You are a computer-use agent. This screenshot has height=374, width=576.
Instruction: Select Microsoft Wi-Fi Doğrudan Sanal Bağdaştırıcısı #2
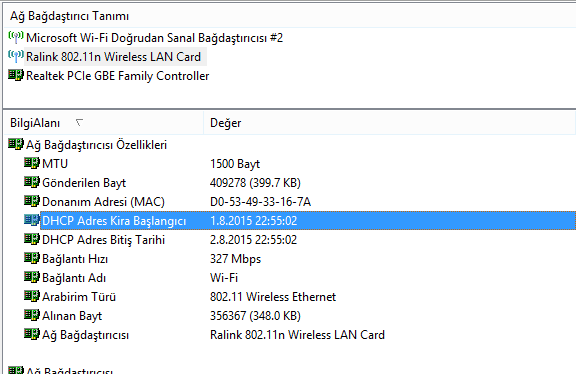point(155,37)
